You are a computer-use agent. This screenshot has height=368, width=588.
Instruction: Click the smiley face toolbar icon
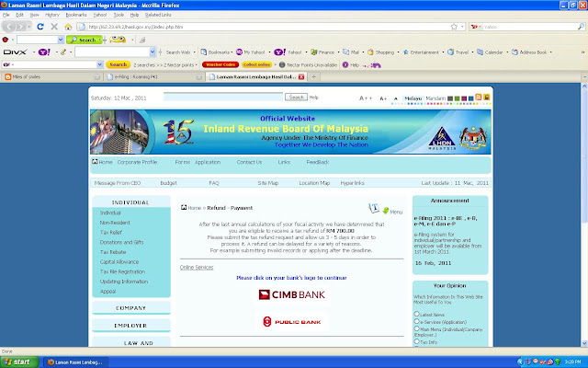(118, 40)
